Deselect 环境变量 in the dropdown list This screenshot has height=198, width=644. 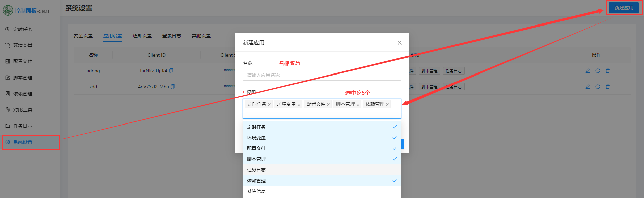click(x=322, y=138)
